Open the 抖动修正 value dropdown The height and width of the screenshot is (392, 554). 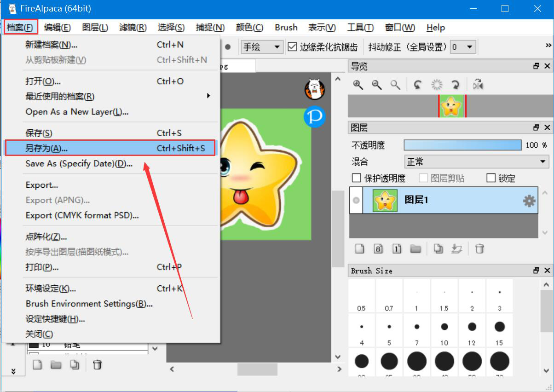[x=462, y=47]
